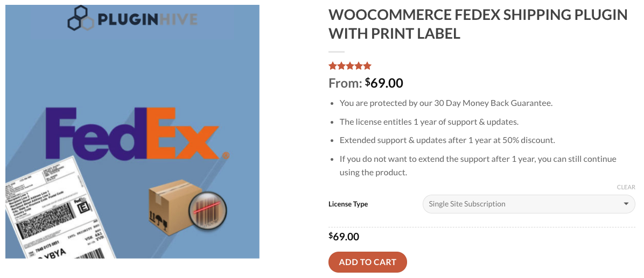The image size is (644, 278).
Task: Click the 30 Day Money Back Guarantee text
Action: click(x=446, y=103)
